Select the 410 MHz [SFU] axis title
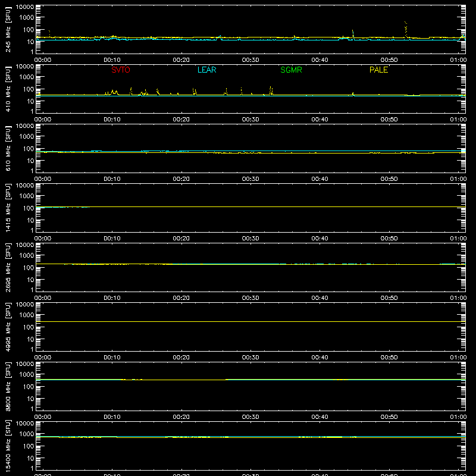The width and height of the screenshot is (476, 476). (8, 89)
